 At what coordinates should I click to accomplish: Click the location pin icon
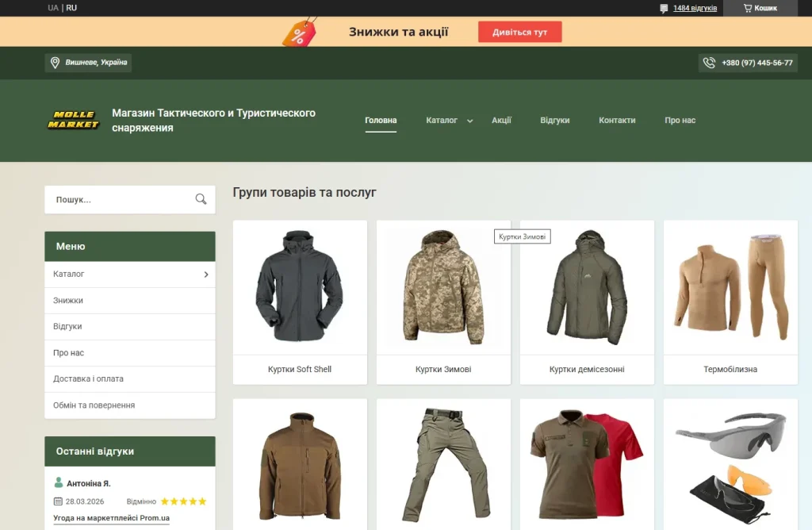(55, 63)
